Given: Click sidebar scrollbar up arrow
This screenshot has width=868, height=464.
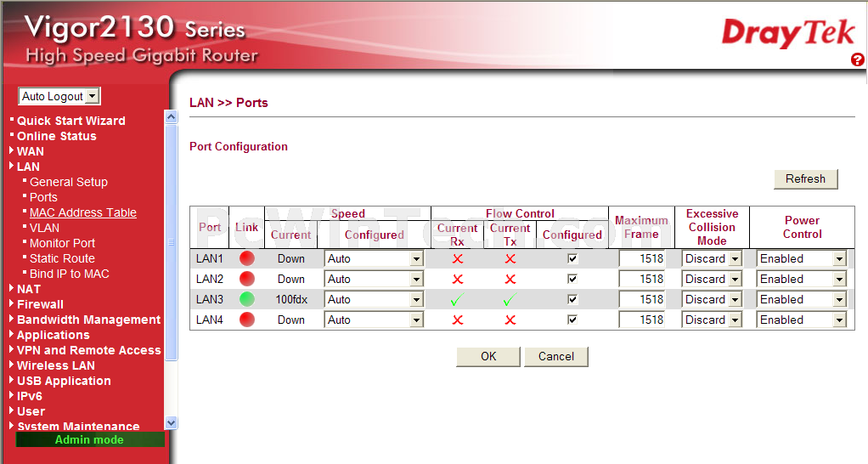Looking at the screenshot, I should (x=171, y=116).
